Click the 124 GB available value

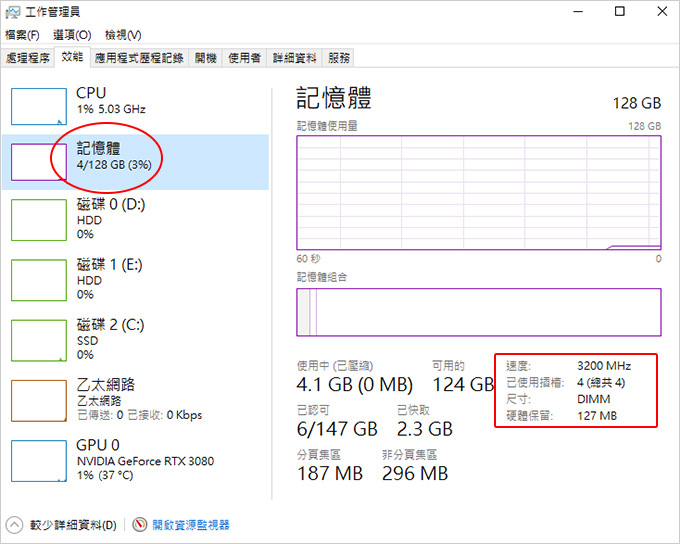pos(463,384)
